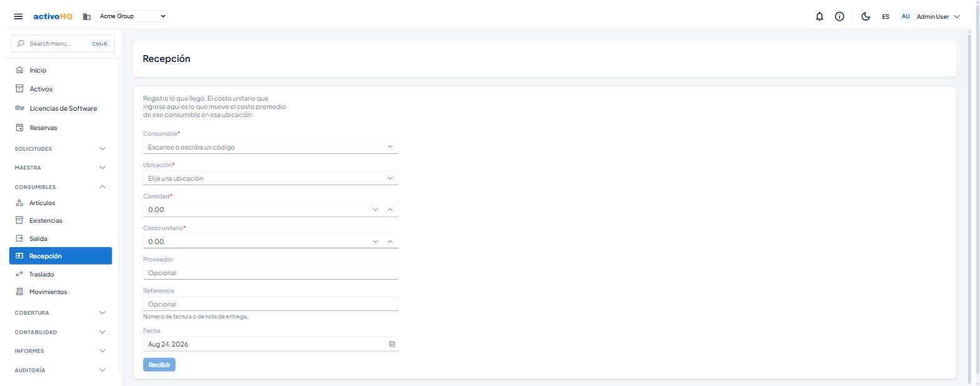Click the calendar icon in Fecha field
Screen dimensions: 980x386
pyautogui.click(x=392, y=344)
